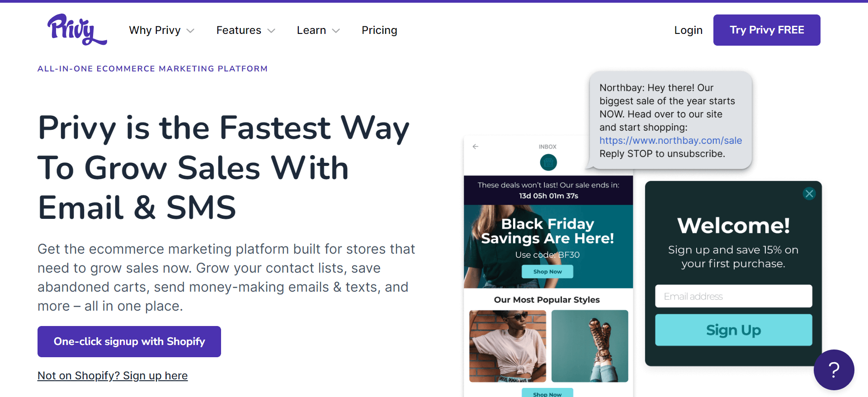This screenshot has width=868, height=397.
Task: Click the Email address input field
Action: (733, 296)
